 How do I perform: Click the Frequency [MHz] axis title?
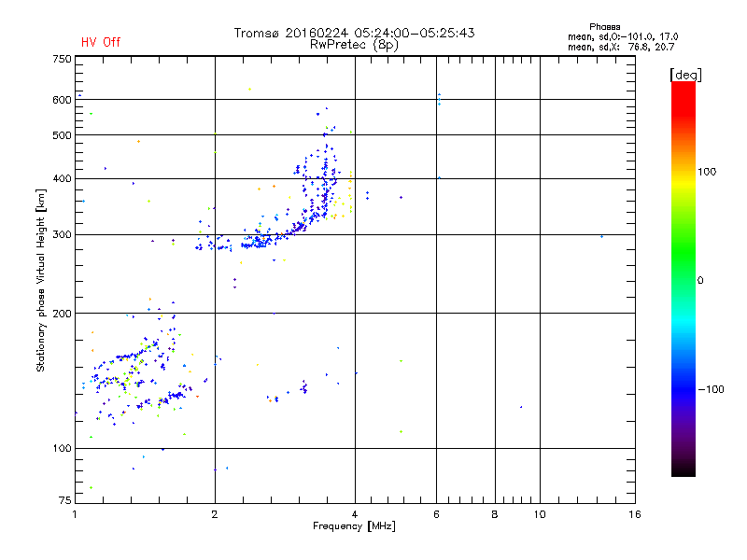[x=354, y=526]
